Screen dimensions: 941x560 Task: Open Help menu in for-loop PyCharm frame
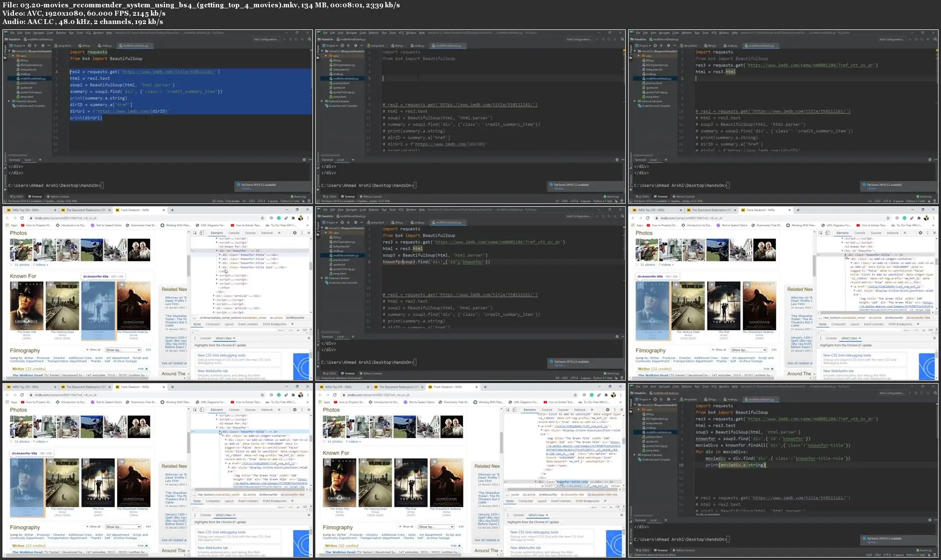(x=735, y=387)
